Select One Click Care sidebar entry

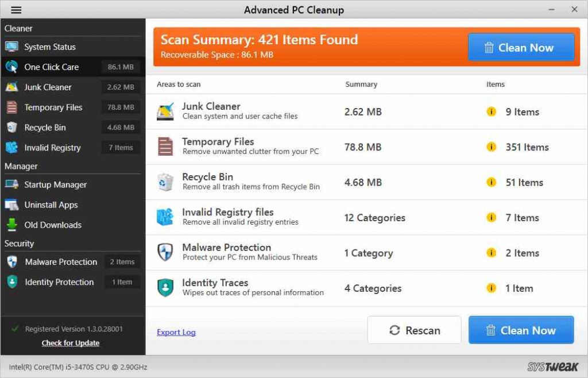pos(73,67)
